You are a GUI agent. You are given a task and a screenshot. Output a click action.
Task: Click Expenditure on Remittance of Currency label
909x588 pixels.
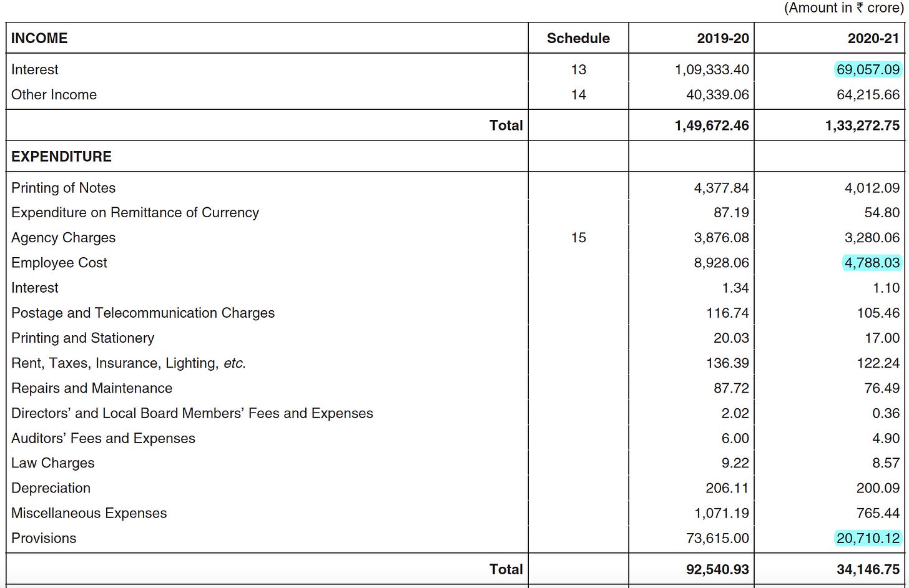click(x=135, y=213)
